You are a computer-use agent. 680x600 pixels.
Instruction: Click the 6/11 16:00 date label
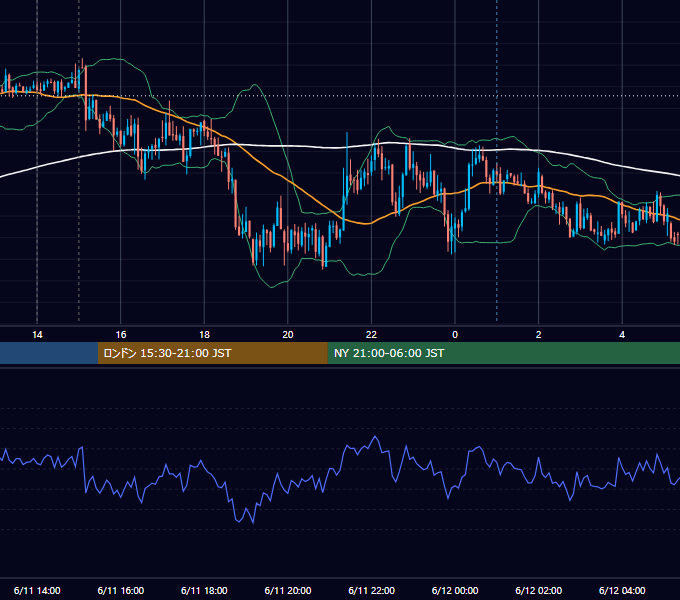[121, 590]
